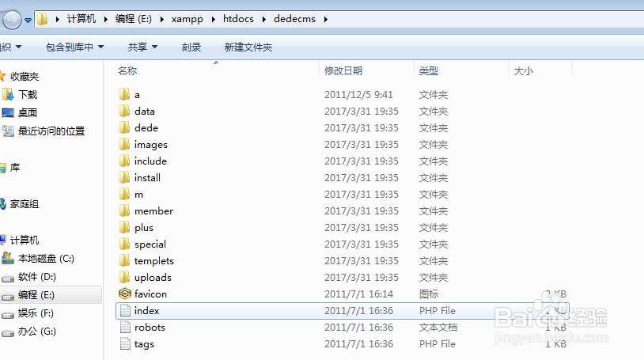Click the '2011/7/1 16:14' date of favicon
The width and height of the screenshot is (644, 360).
(x=358, y=294)
